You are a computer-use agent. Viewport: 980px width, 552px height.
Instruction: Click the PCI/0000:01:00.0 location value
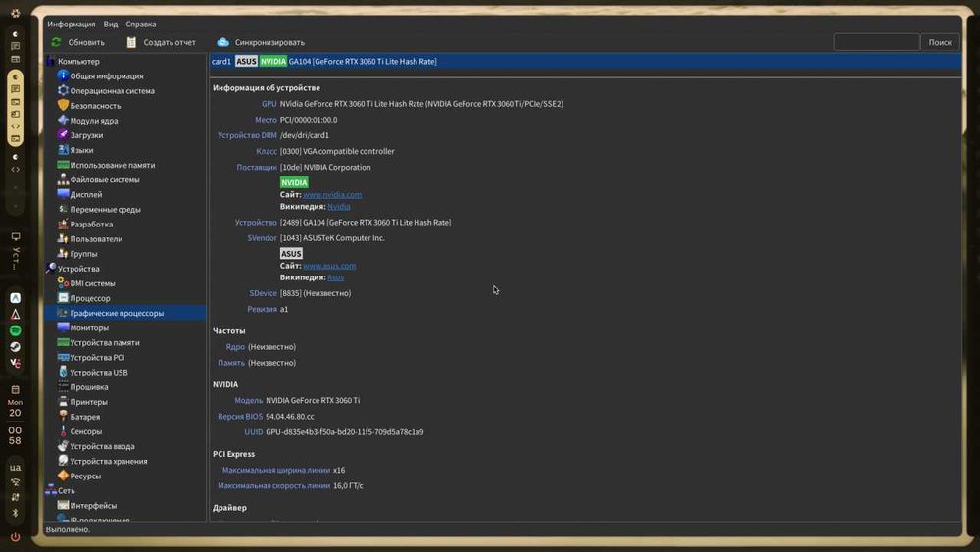point(309,120)
